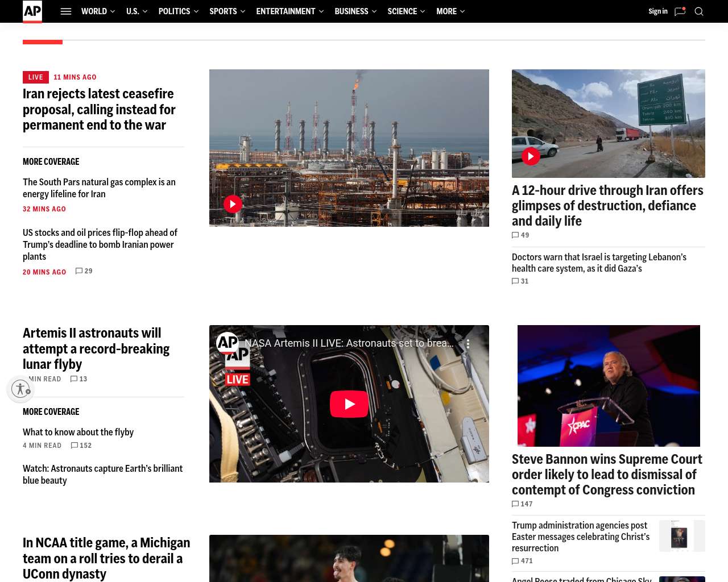
Task: Click the NASA Artemis II LIVE video title
Action: pyautogui.click(x=349, y=343)
